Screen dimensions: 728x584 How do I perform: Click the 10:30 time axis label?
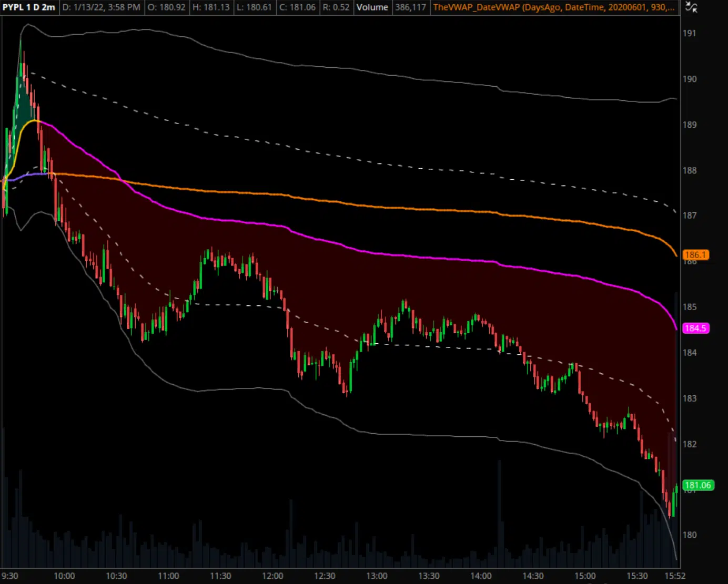point(116,576)
